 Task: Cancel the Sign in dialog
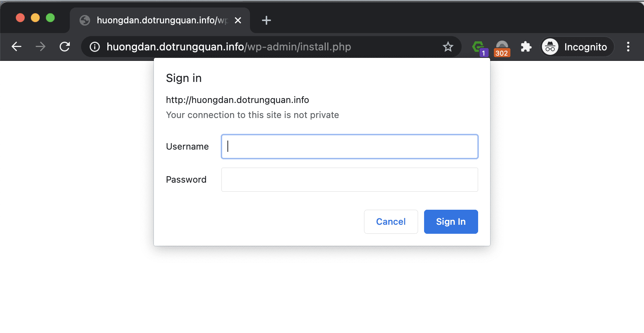391,222
